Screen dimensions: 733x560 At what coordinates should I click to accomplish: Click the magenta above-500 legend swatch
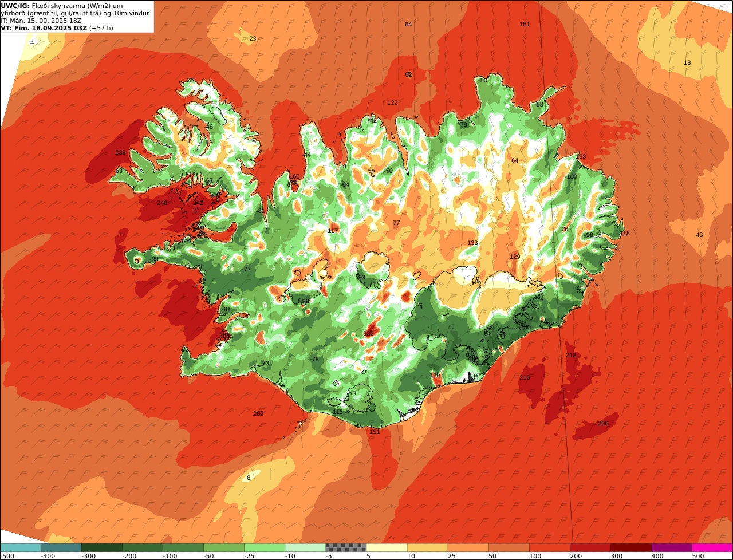(x=712, y=547)
